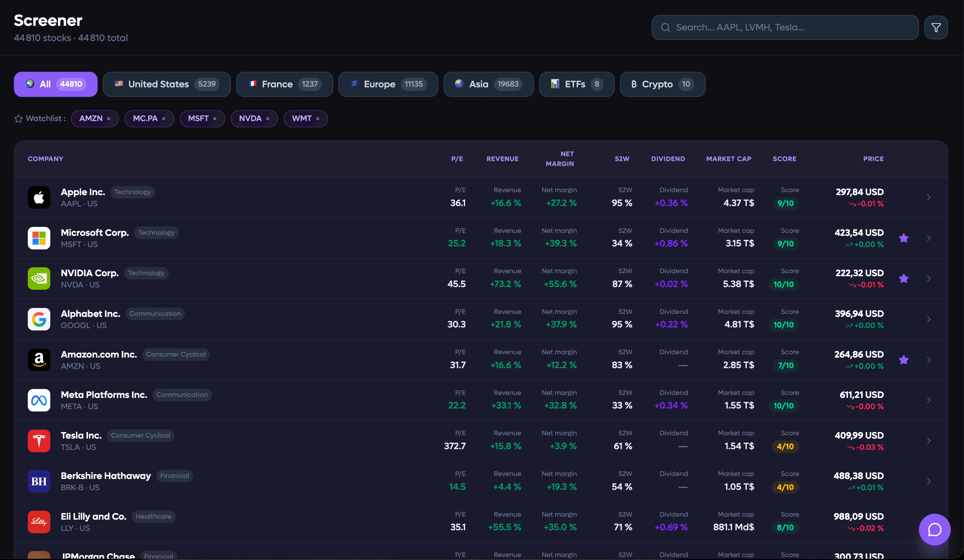The width and height of the screenshot is (964, 560).
Task: Click the Berkshire Hathaway BH logo
Action: pos(39,481)
